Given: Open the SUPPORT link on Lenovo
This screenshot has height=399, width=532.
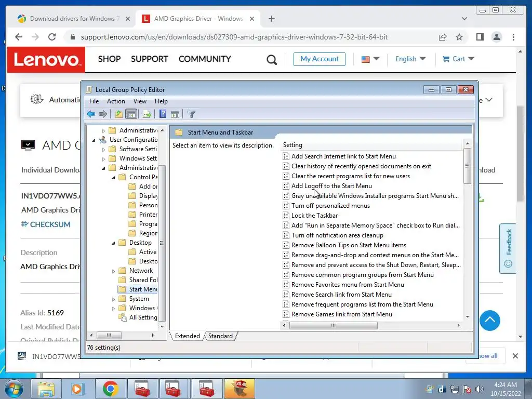Looking at the screenshot, I should 149,59.
